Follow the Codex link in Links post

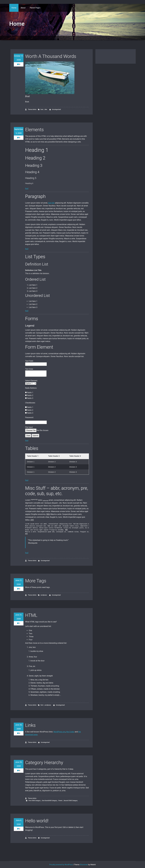tap(70, 732)
